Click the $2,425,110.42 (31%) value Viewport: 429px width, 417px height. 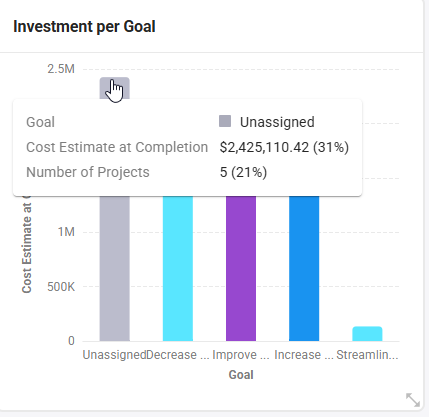tap(284, 147)
